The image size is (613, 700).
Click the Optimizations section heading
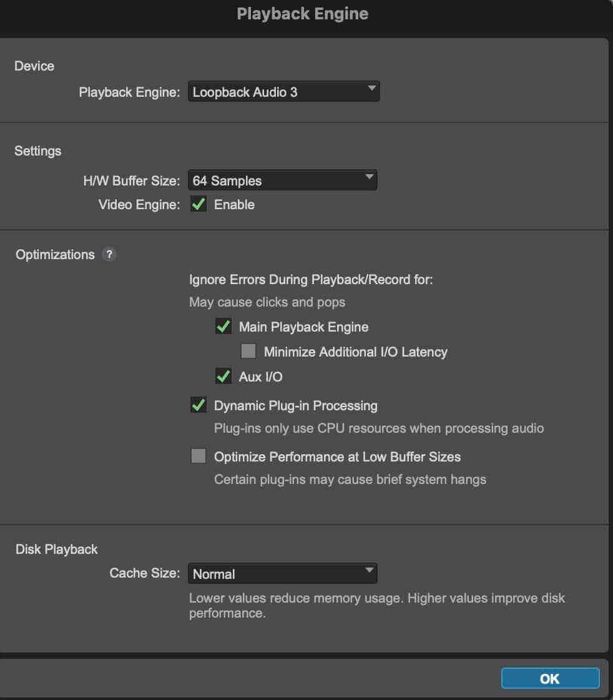56,255
